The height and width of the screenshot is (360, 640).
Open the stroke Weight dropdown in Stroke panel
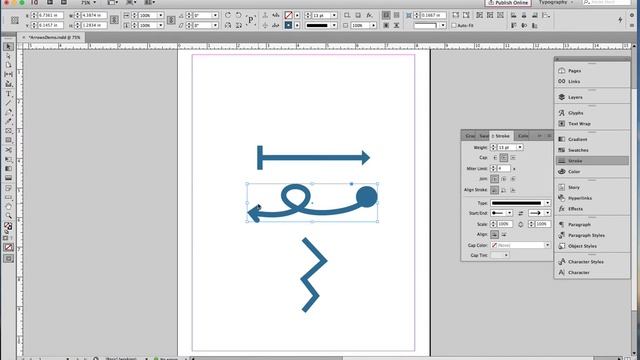tap(520, 147)
